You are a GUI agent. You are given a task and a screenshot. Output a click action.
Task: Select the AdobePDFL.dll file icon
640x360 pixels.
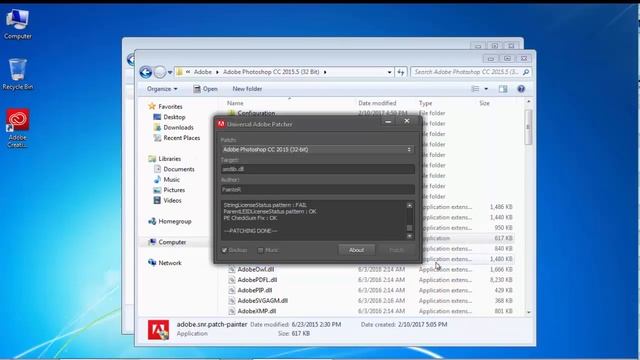tap(231, 280)
